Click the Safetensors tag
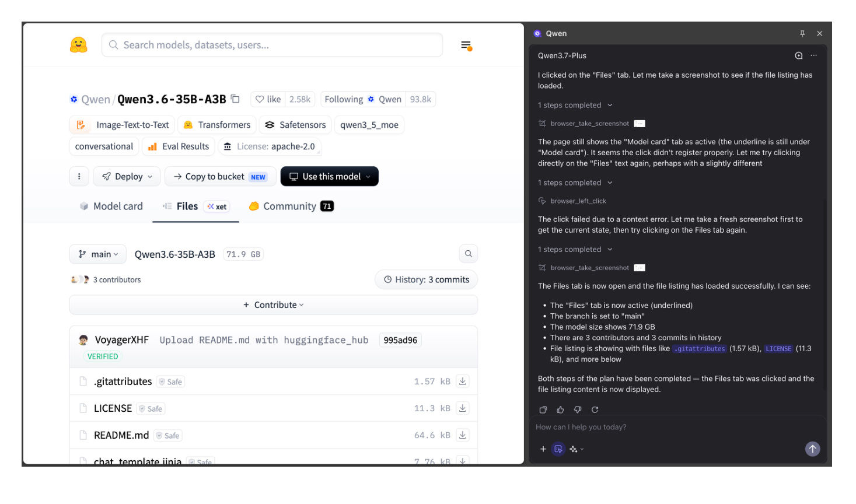Image resolution: width=856 pixels, height=504 pixels. [x=295, y=125]
